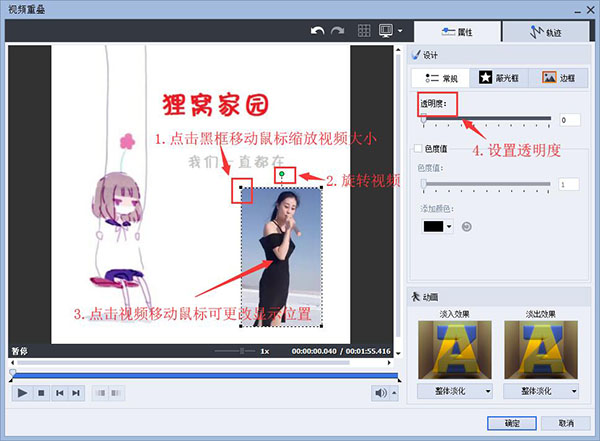The width and height of the screenshot is (600, 441).
Task: Click the overlay video's top-left resize handle
Action: [241, 187]
